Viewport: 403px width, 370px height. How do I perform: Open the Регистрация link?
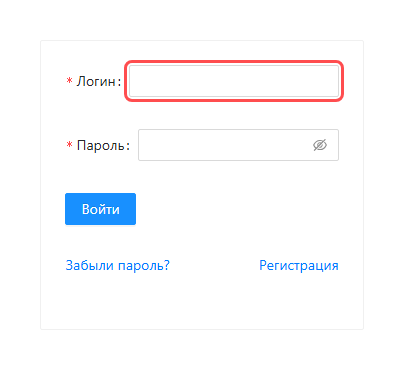pyautogui.click(x=299, y=265)
